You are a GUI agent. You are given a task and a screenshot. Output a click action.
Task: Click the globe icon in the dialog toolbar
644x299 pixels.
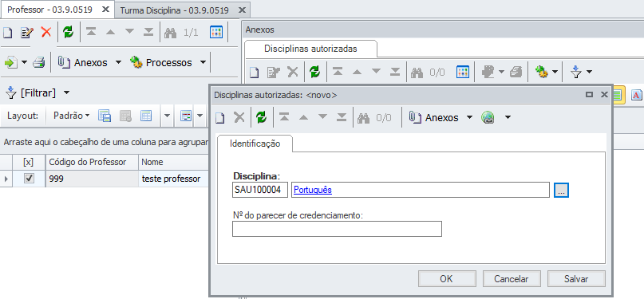tap(488, 118)
